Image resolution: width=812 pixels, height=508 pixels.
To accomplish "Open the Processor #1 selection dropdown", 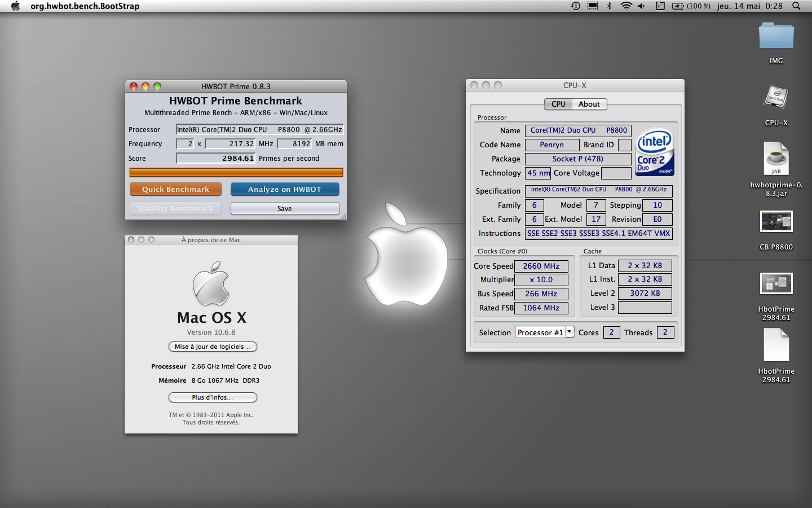I will (545, 332).
